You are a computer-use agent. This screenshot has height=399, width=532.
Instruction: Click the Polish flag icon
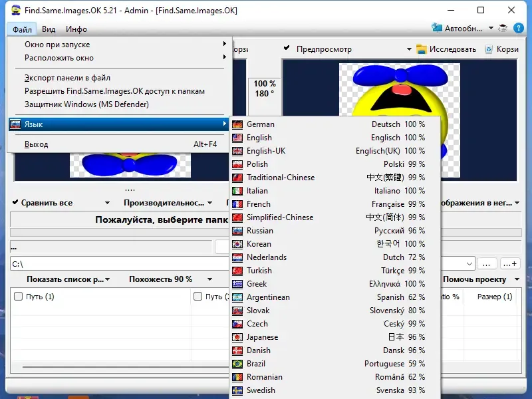tap(237, 164)
